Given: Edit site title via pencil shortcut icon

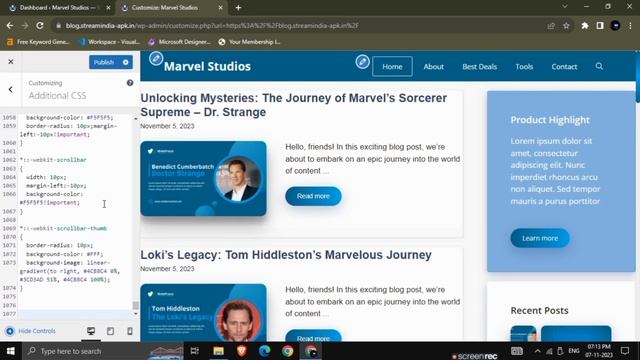Looking at the screenshot, I should pos(156,59).
